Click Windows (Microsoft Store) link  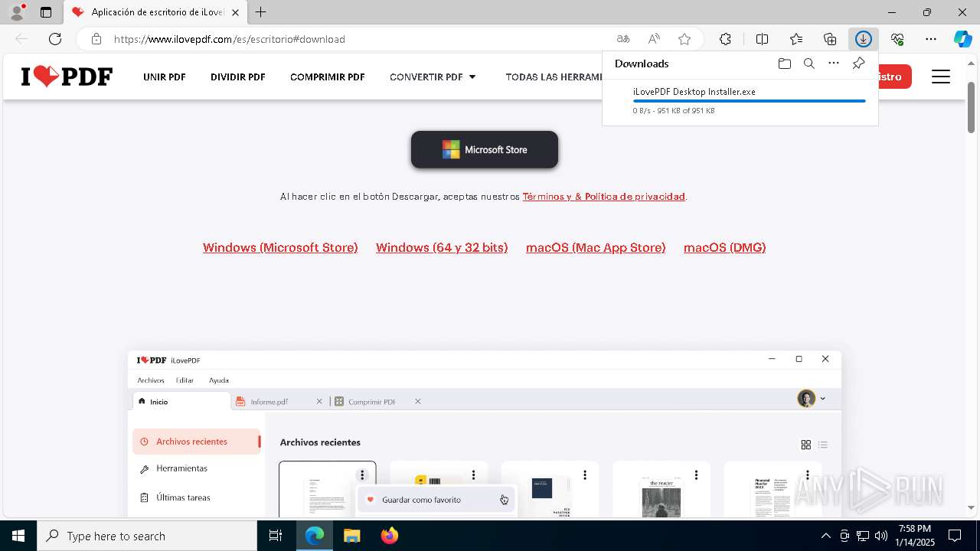(280, 247)
